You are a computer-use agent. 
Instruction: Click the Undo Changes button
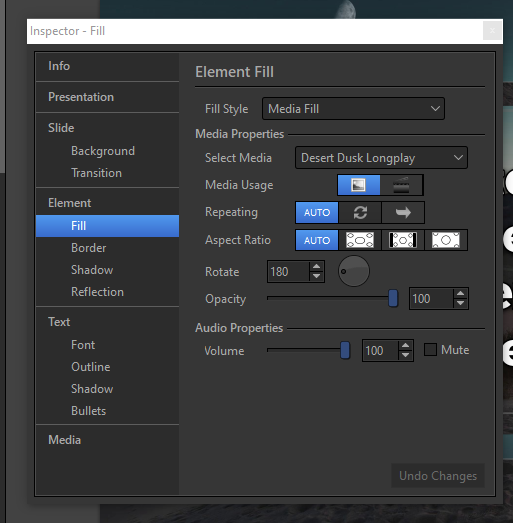coord(438,476)
